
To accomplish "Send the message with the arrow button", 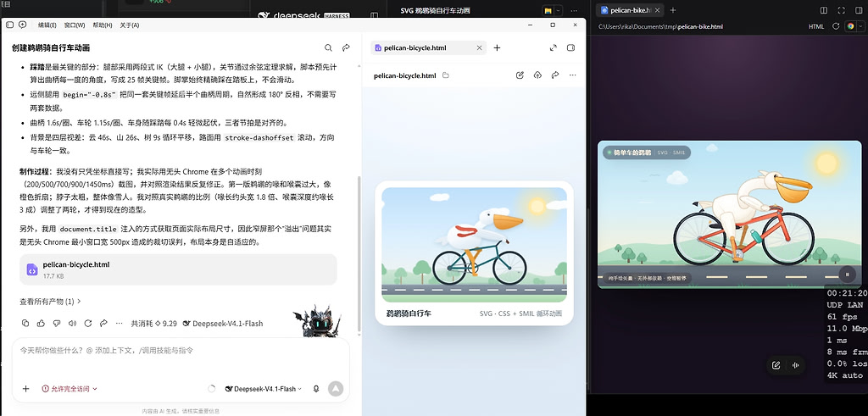I will pos(336,389).
